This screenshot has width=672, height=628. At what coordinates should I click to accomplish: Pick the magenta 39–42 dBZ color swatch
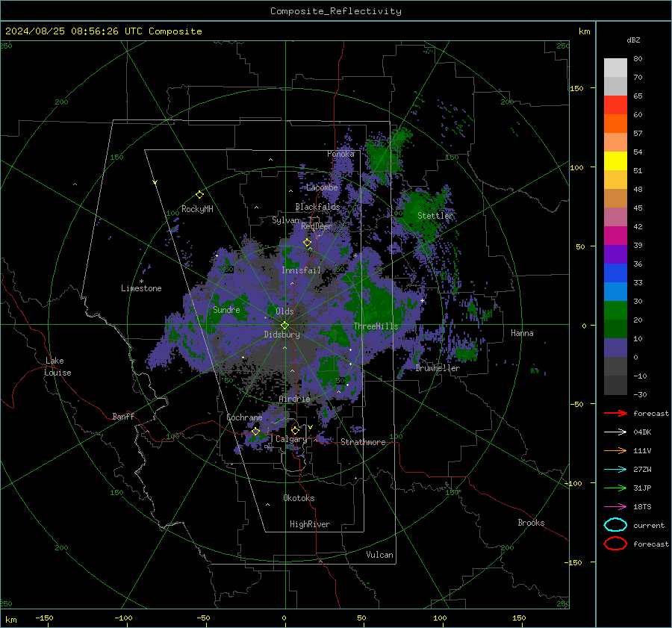click(615, 236)
